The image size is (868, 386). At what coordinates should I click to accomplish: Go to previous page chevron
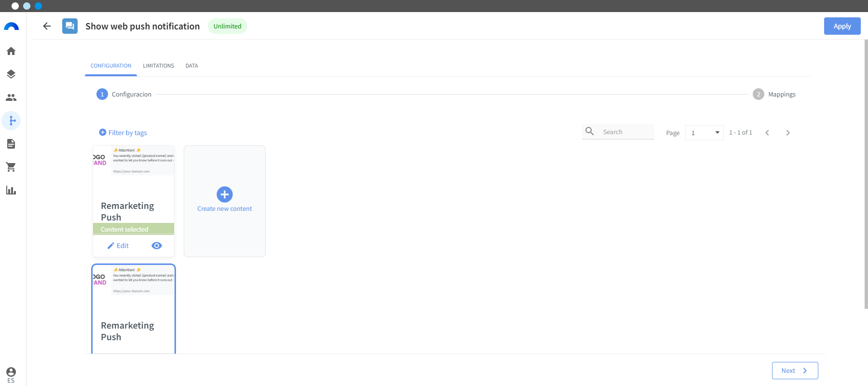(767, 133)
